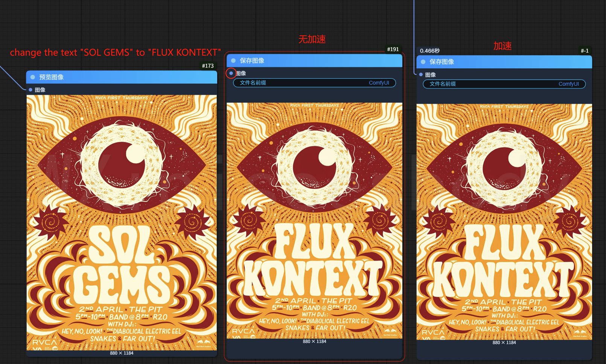Click the #191 node ID badge

tap(393, 49)
